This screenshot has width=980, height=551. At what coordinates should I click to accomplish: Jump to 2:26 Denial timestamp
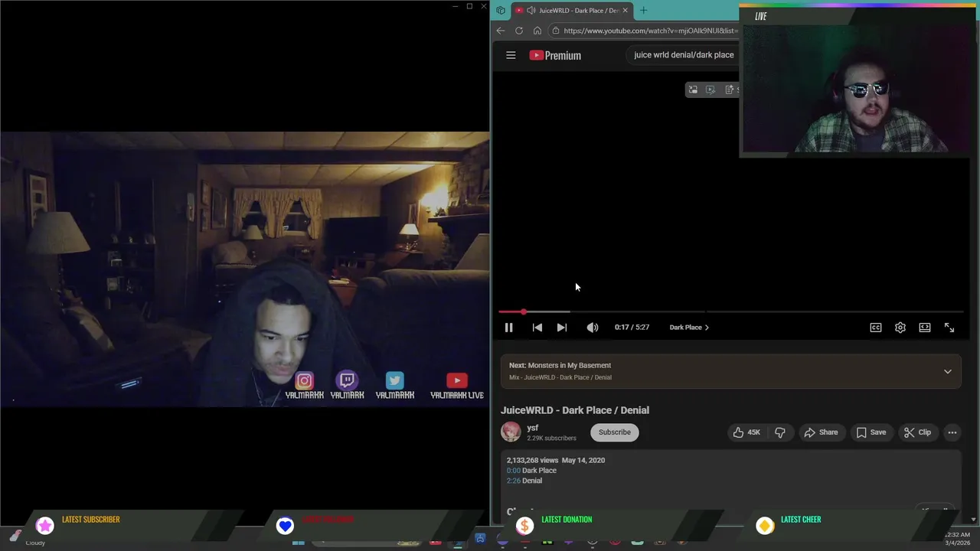click(x=513, y=481)
